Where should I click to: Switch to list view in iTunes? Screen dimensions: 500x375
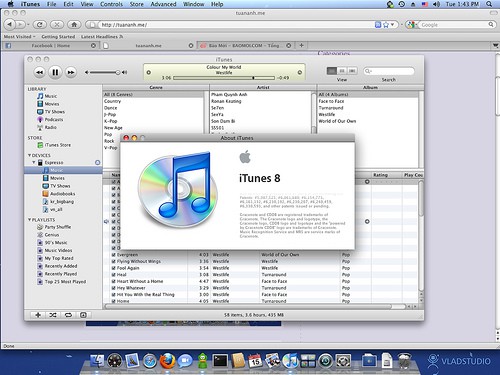click(x=332, y=71)
